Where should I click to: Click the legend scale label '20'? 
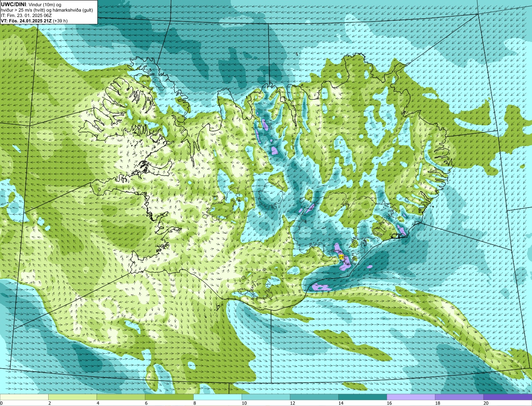pyautogui.click(x=486, y=403)
